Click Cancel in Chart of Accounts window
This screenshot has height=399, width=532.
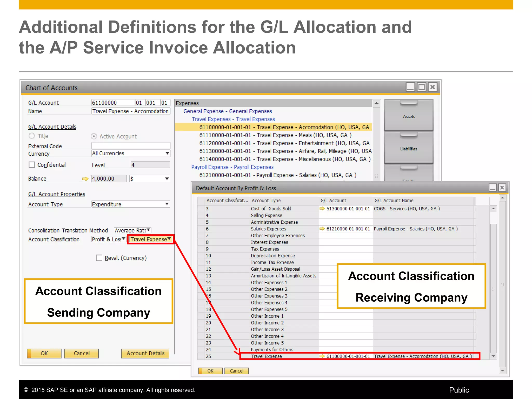click(82, 353)
